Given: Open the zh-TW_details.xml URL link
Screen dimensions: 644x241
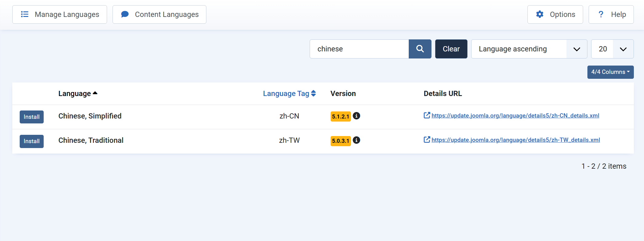Looking at the screenshot, I should click(515, 140).
